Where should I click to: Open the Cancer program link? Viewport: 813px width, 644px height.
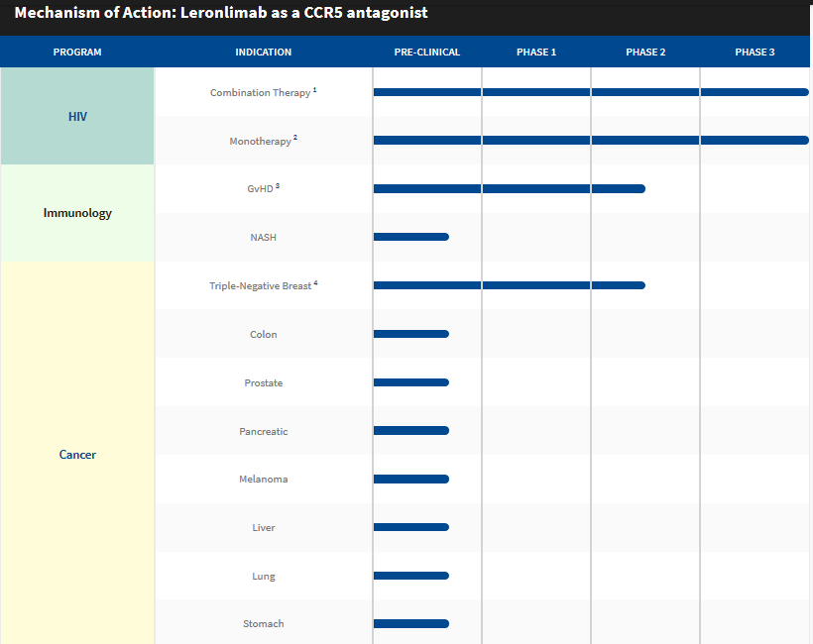77,455
